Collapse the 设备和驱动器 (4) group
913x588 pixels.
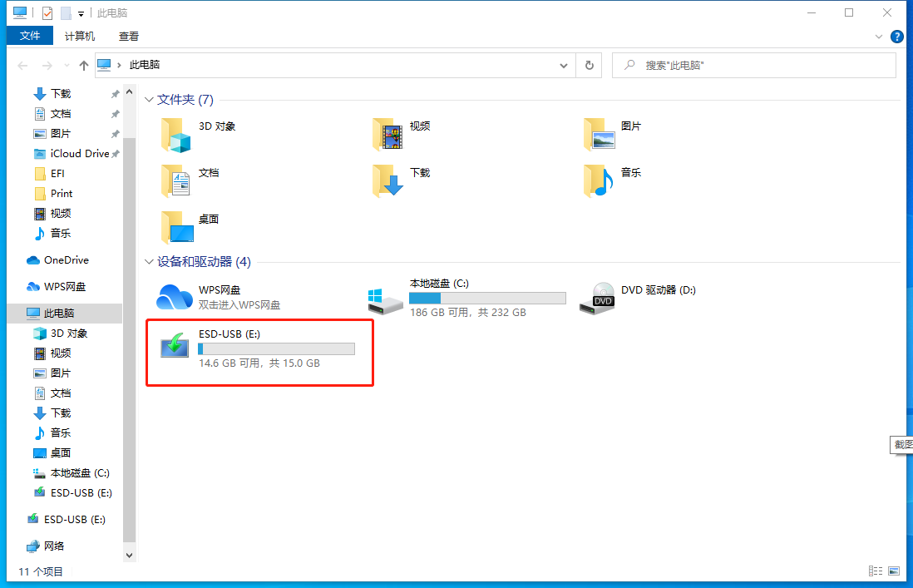click(150, 262)
